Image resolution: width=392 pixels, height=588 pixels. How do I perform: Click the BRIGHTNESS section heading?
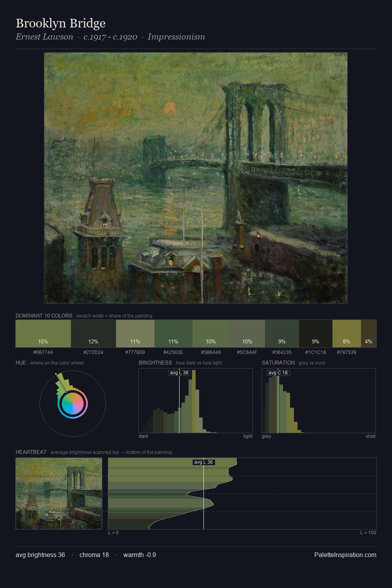pyautogui.click(x=155, y=363)
